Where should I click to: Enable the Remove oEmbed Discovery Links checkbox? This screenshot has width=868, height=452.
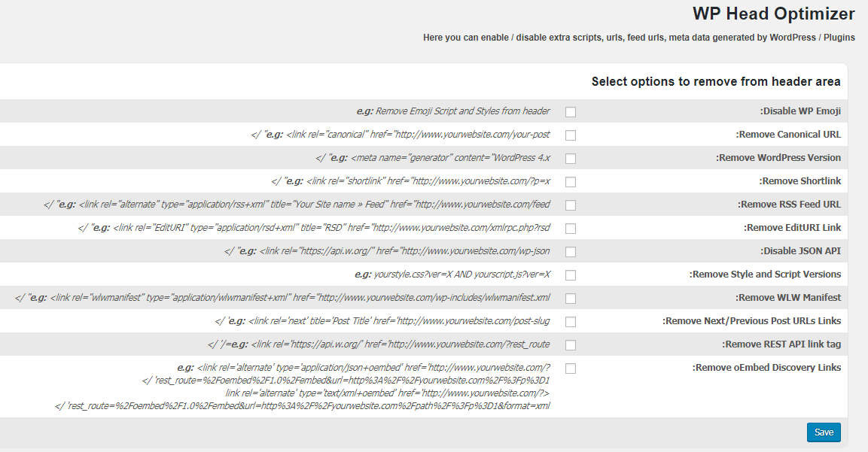[x=571, y=369]
